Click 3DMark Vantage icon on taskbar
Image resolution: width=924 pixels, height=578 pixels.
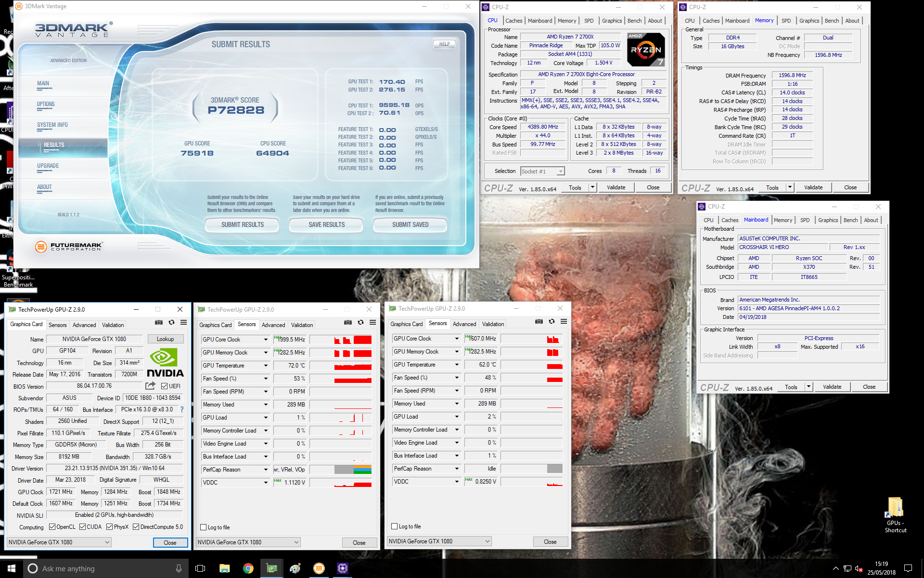[319, 568]
